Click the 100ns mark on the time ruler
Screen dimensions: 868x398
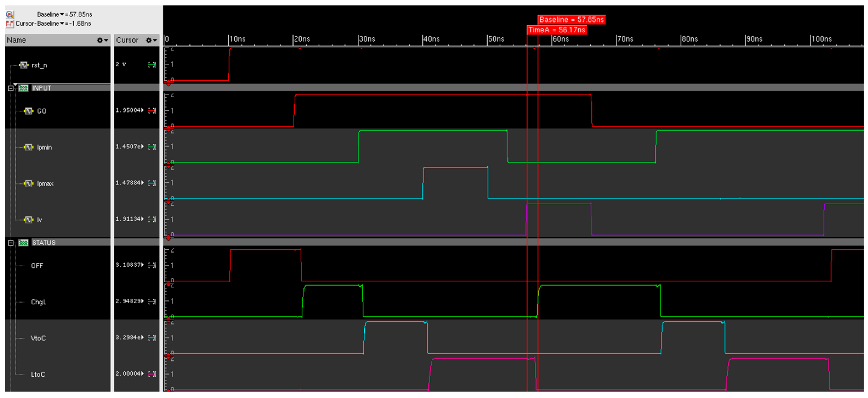tap(821, 39)
